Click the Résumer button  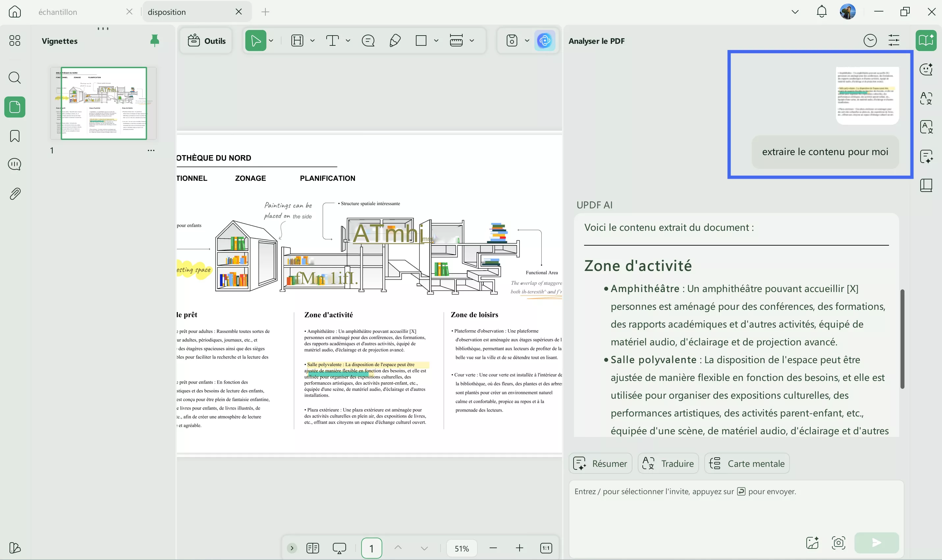point(600,463)
